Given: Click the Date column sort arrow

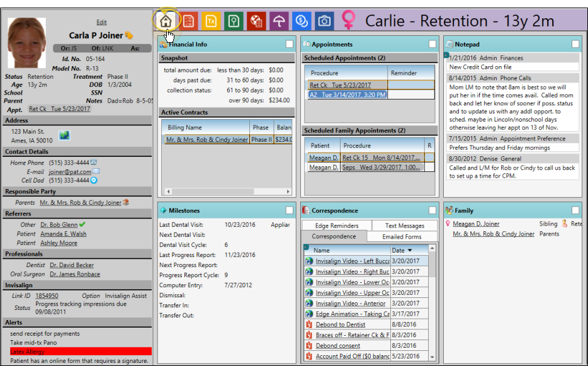Looking at the screenshot, I should pyautogui.click(x=410, y=251).
